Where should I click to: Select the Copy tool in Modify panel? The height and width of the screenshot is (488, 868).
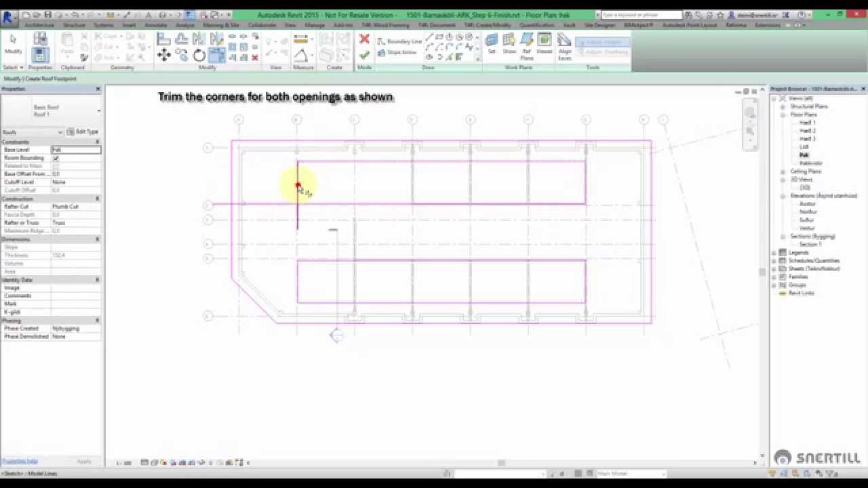click(182, 56)
